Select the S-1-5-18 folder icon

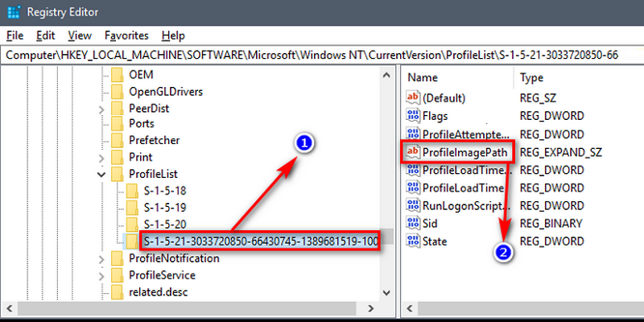[x=132, y=191]
